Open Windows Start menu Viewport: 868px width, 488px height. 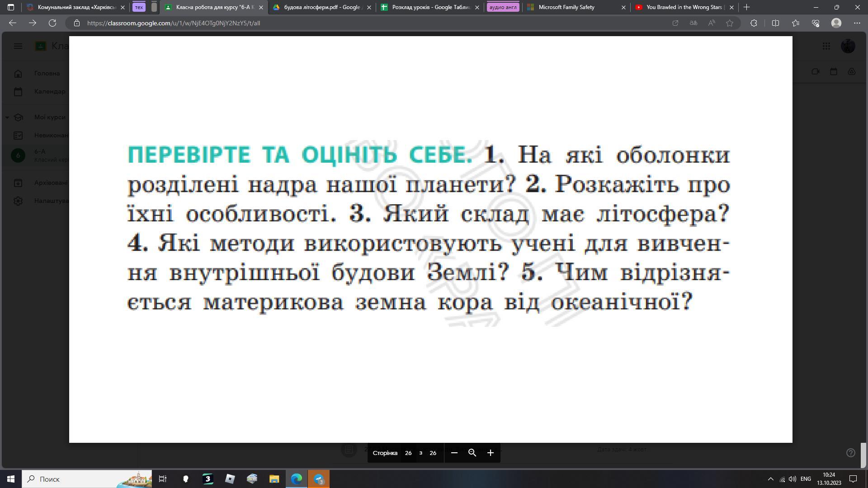pos(11,479)
